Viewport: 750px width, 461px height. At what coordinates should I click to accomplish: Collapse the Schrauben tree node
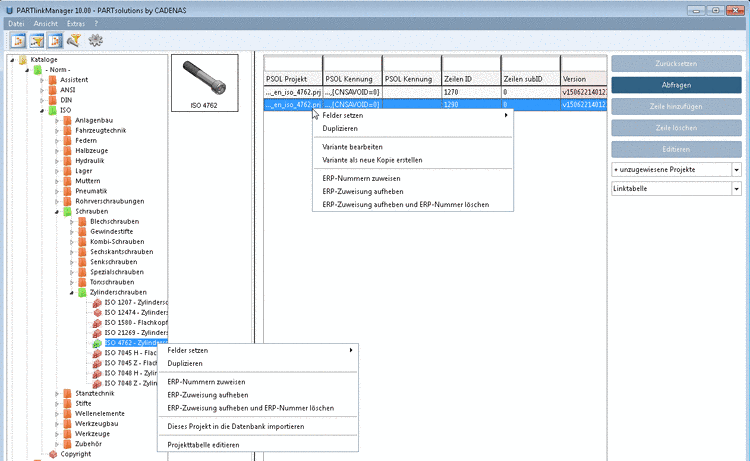57,211
